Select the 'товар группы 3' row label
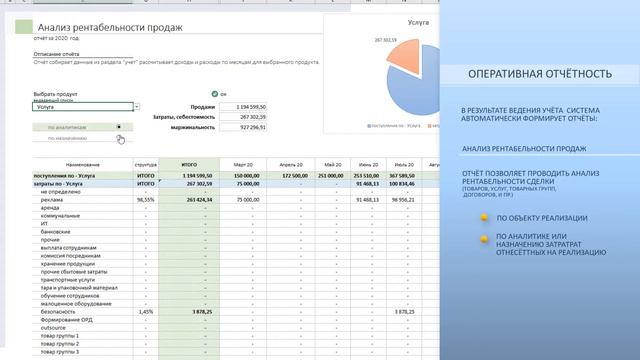Image resolution: width=640 pixels, height=360 pixels. [x=60, y=351]
